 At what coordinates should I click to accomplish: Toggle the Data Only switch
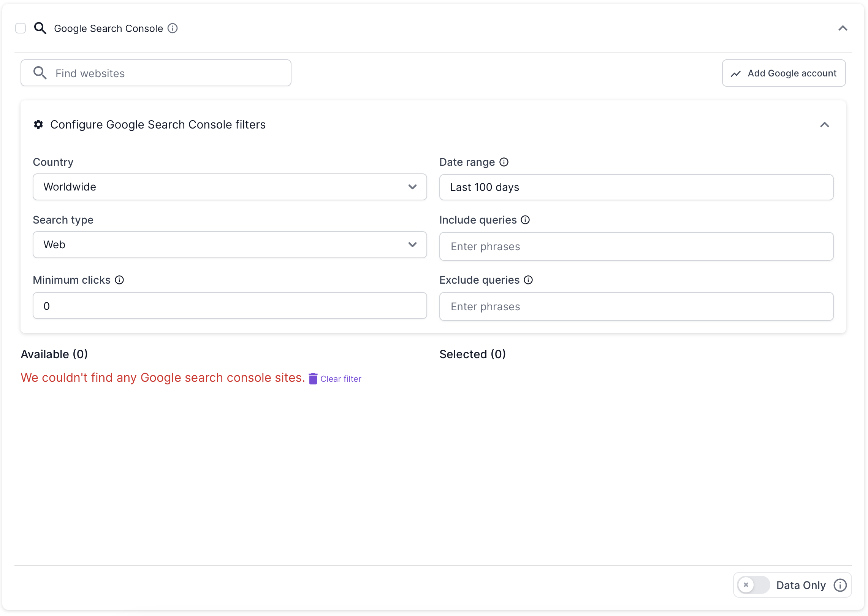coord(753,585)
